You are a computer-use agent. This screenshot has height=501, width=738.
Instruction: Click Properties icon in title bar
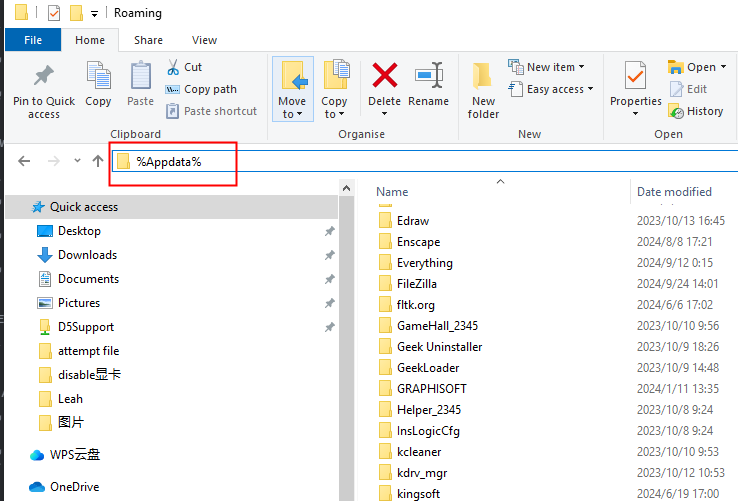coord(54,13)
